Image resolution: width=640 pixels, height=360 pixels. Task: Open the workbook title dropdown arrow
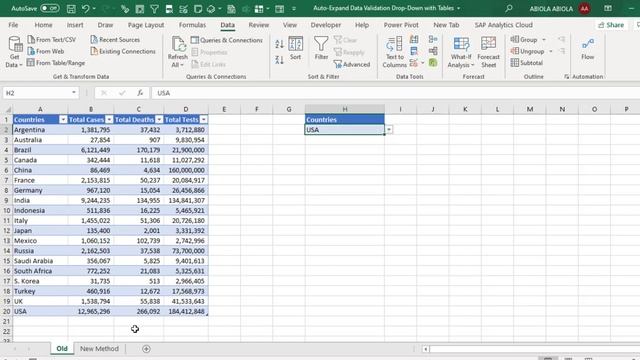458,8
